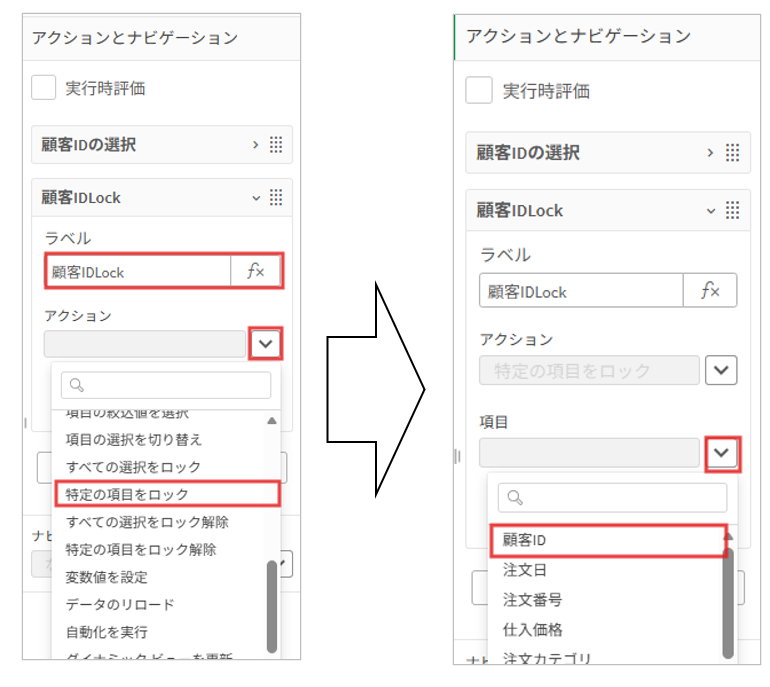
Task: Click the fx expression icon in right label field
Action: pos(710,291)
